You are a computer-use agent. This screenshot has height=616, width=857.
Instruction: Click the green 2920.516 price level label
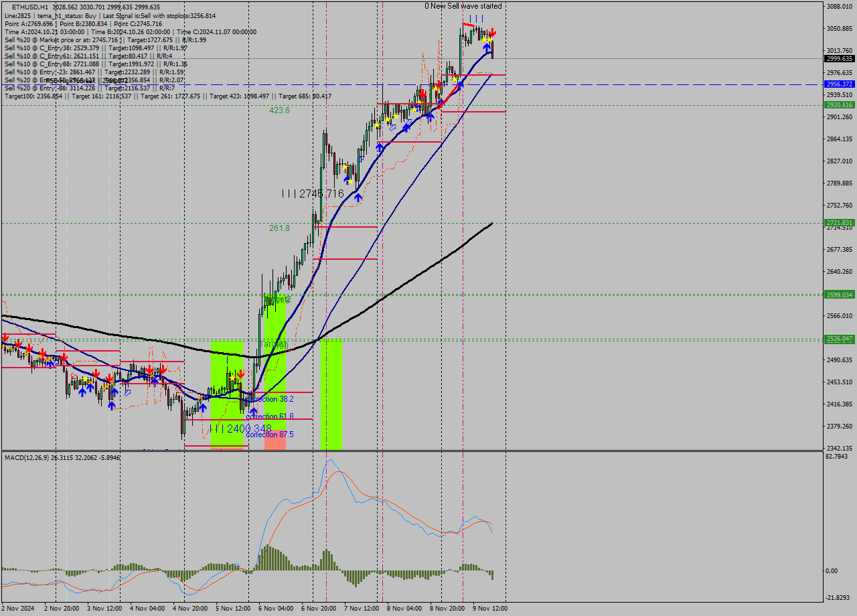pyautogui.click(x=840, y=105)
